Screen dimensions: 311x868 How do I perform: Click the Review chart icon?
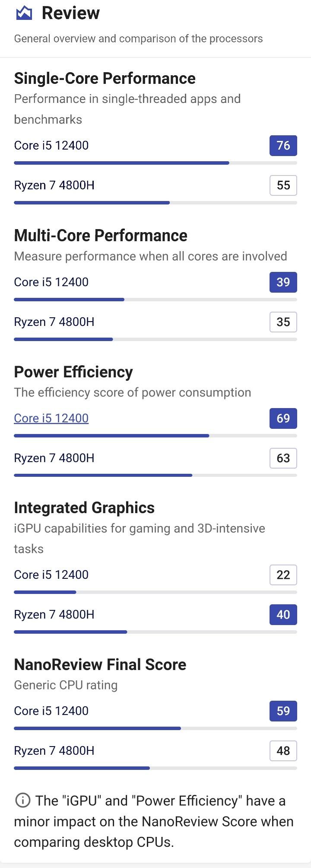tap(24, 13)
